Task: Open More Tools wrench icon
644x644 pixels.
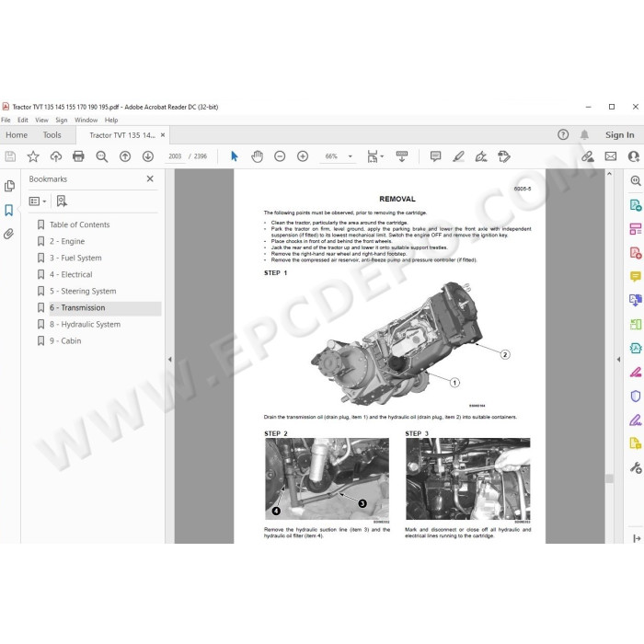Action: click(636, 467)
